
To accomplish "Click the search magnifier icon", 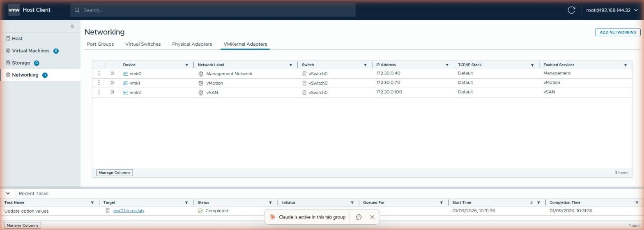I will (x=77, y=10).
